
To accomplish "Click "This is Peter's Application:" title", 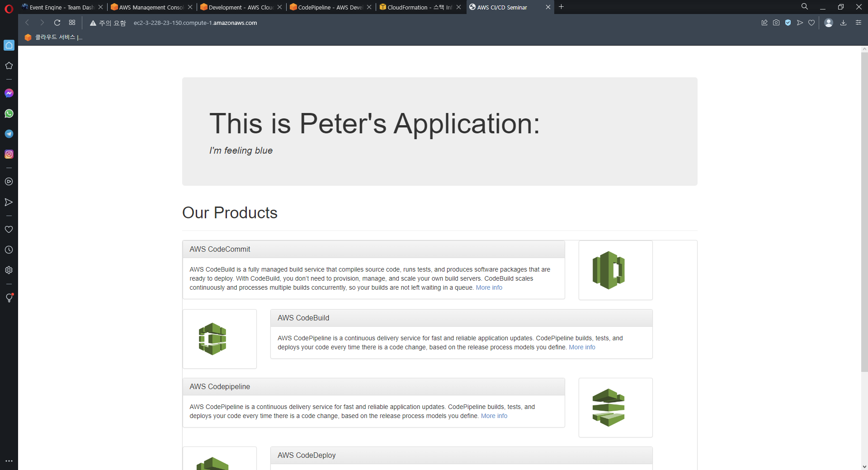I will pyautogui.click(x=374, y=123).
